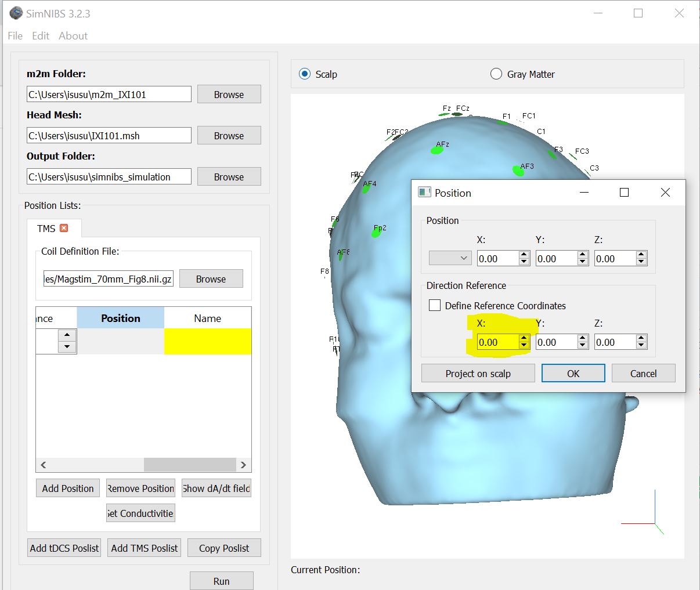
Task: Click the Fp2 electrode marker
Action: tap(377, 233)
